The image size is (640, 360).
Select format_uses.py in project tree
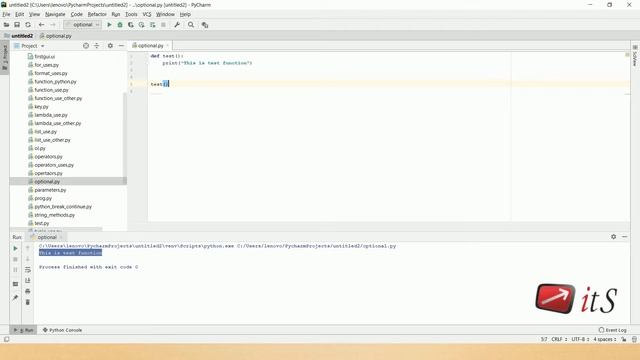(x=51, y=73)
